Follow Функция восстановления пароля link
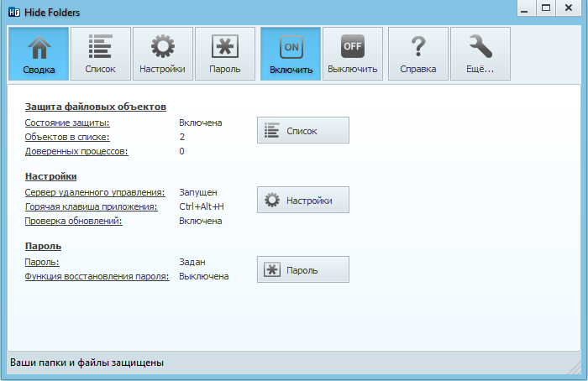This screenshot has width=588, height=381. [x=97, y=276]
